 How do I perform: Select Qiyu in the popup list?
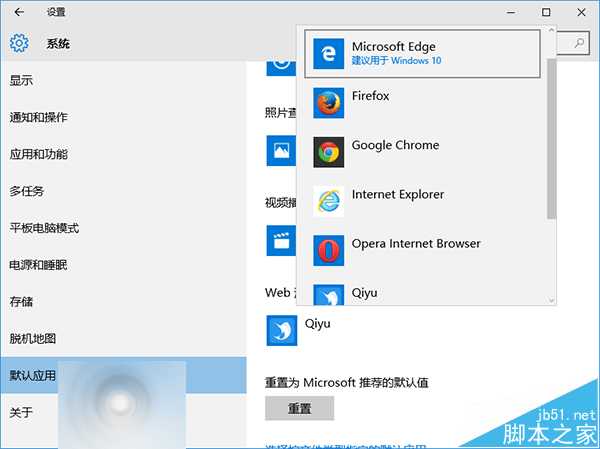click(422, 293)
